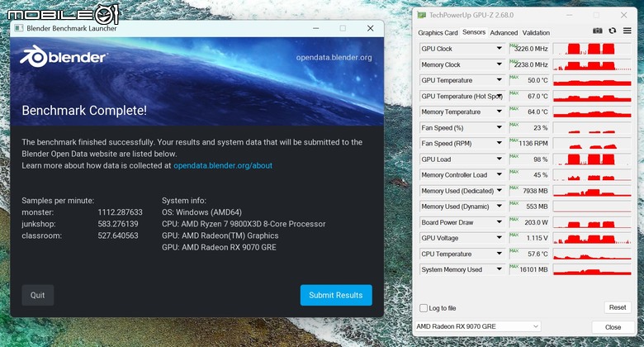Click the Close button in GPU-Z
The height and width of the screenshot is (347, 644).
click(613, 327)
